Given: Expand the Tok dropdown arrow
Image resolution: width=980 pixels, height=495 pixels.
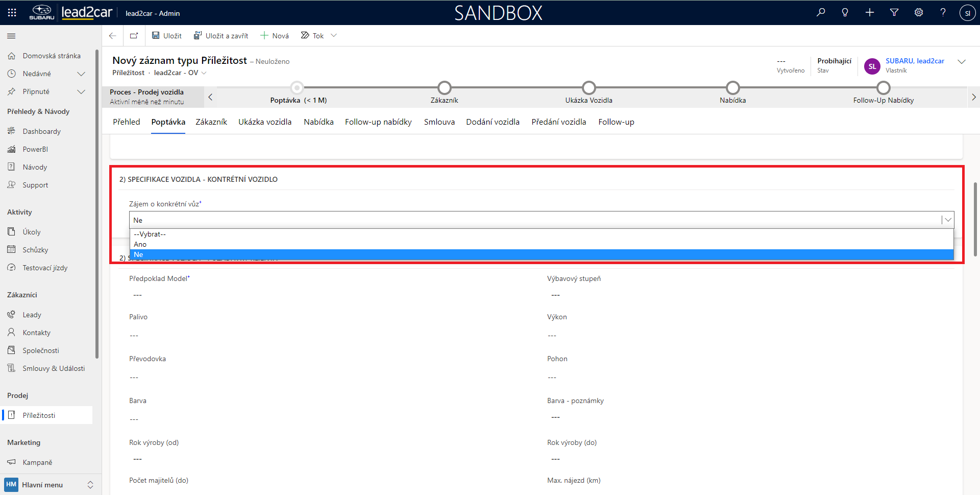Looking at the screenshot, I should point(334,36).
